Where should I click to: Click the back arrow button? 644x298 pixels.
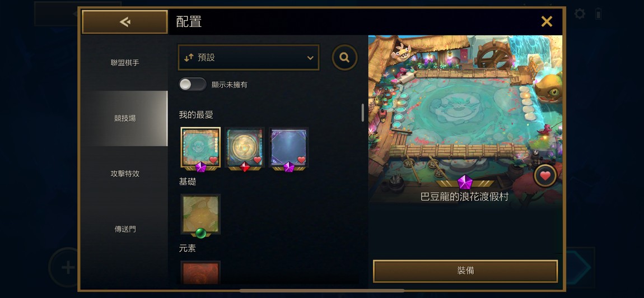point(125,22)
